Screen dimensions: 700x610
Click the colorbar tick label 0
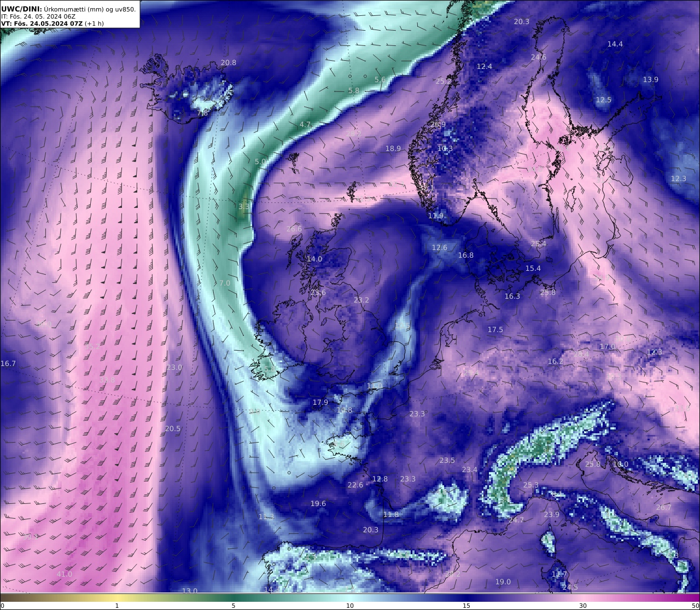tap(2, 606)
